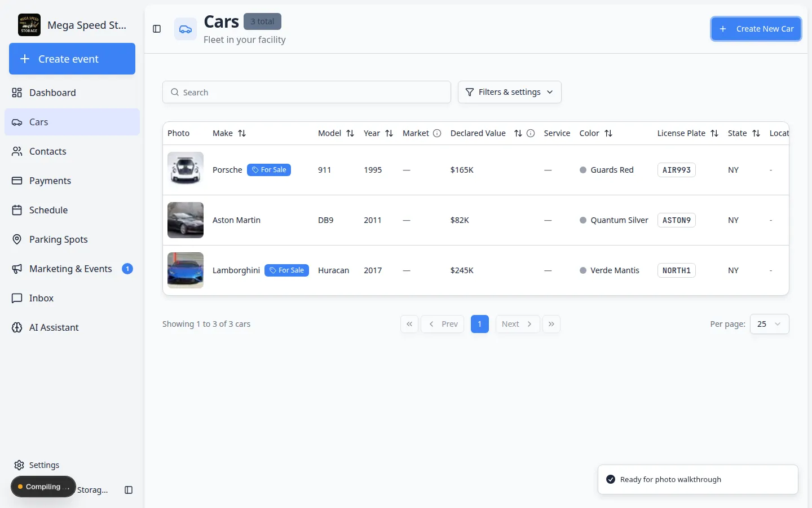Open the Filters & settings dropdown
This screenshot has width=812, height=508.
[x=510, y=92]
